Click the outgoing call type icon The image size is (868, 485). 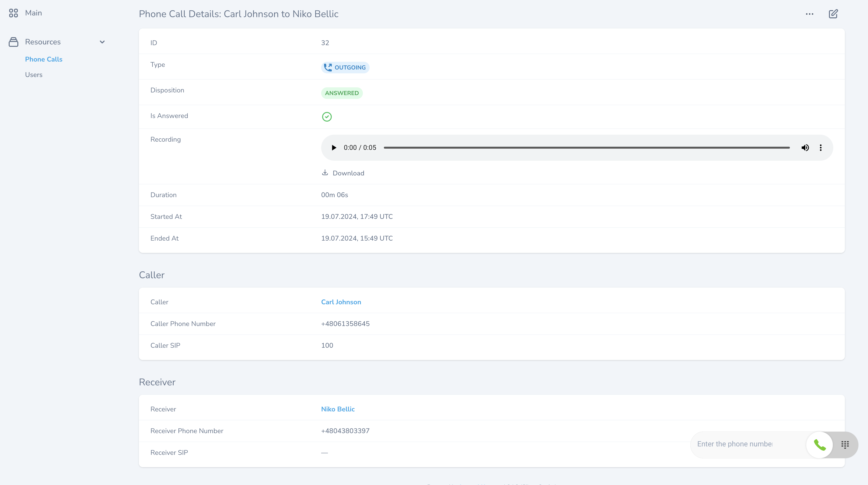click(327, 68)
